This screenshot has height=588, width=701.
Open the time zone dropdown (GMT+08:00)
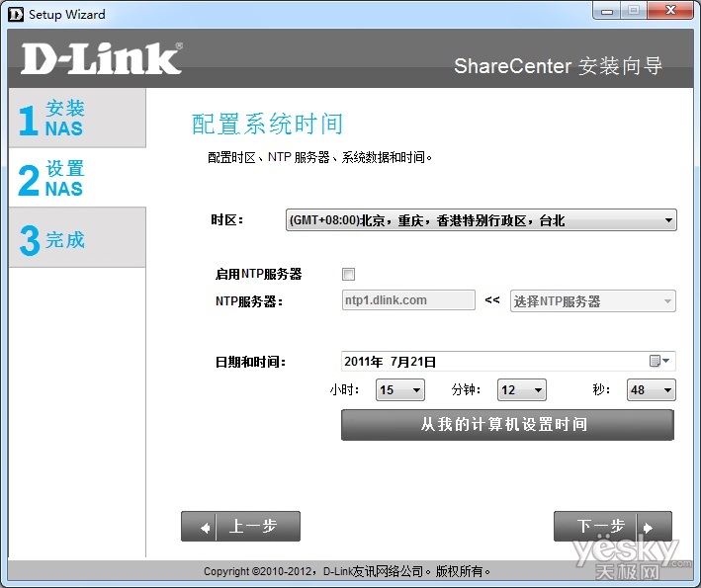(482, 219)
